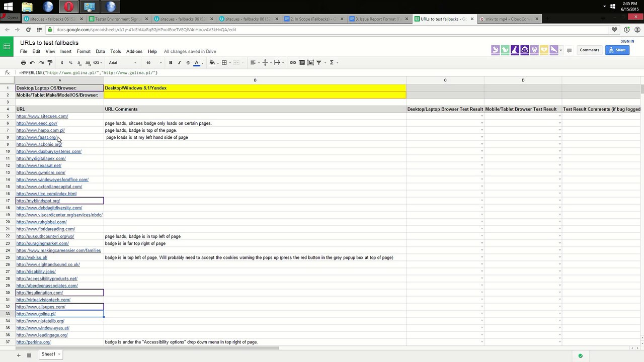Screen dimensions: 644x362
Task: Click the Filter icon
Action: coord(319,63)
